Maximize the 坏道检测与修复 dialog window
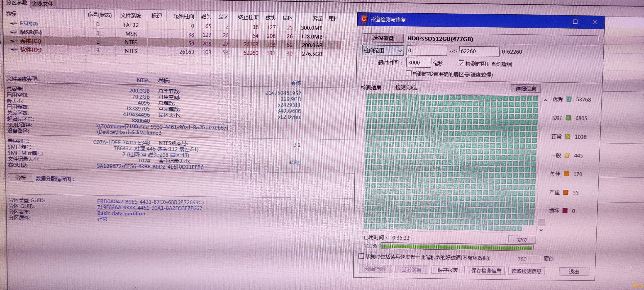644x290 pixels. pos(575,22)
